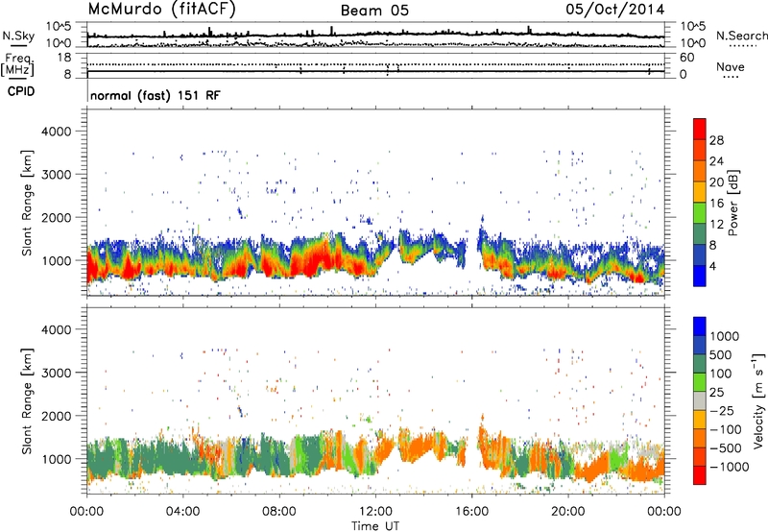Click the 2000 tick on the velocity panel

57,416
